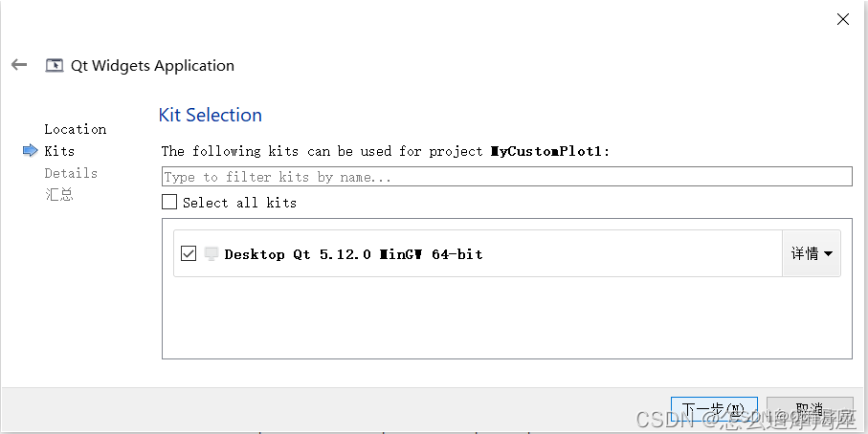Select the Kits step in sidebar
868x434 pixels.
pyautogui.click(x=59, y=151)
